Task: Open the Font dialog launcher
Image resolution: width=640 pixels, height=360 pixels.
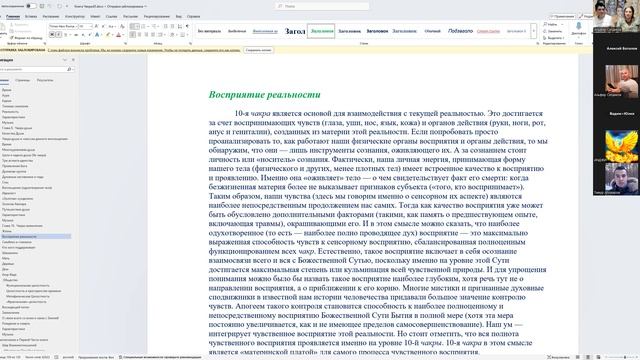Action: coord(125,43)
